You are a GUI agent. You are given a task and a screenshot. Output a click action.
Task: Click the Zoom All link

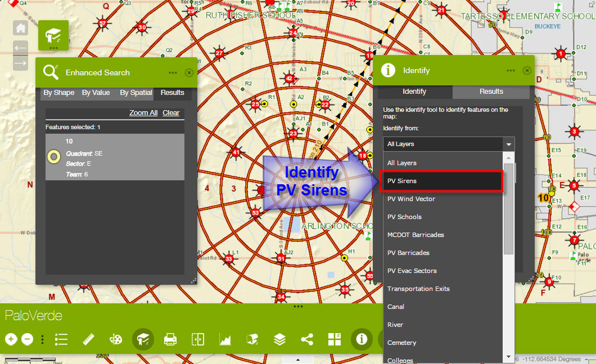[143, 113]
